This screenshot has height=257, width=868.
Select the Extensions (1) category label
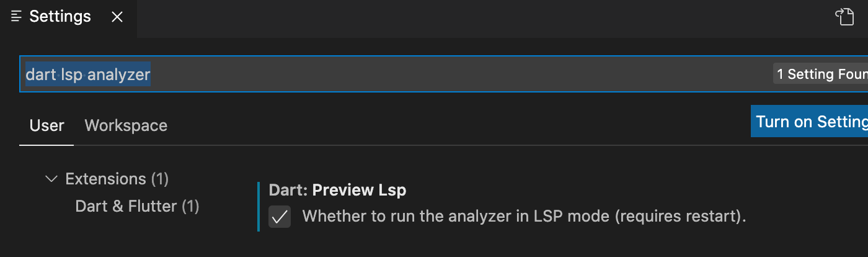coord(117,179)
